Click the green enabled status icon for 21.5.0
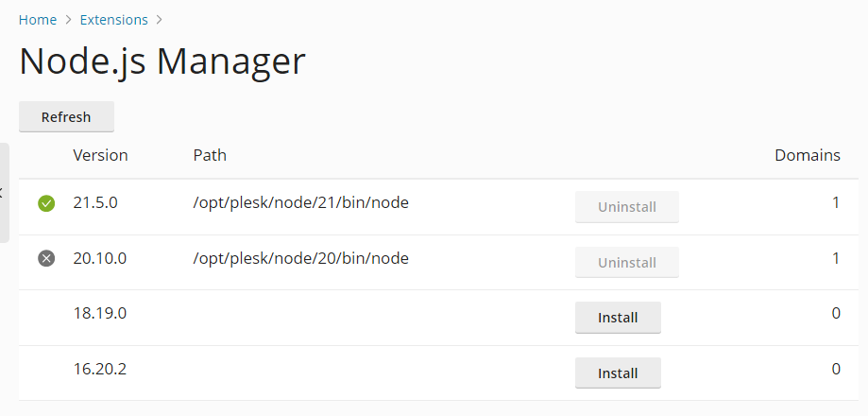Image resolution: width=868 pixels, height=416 pixels. (x=46, y=203)
